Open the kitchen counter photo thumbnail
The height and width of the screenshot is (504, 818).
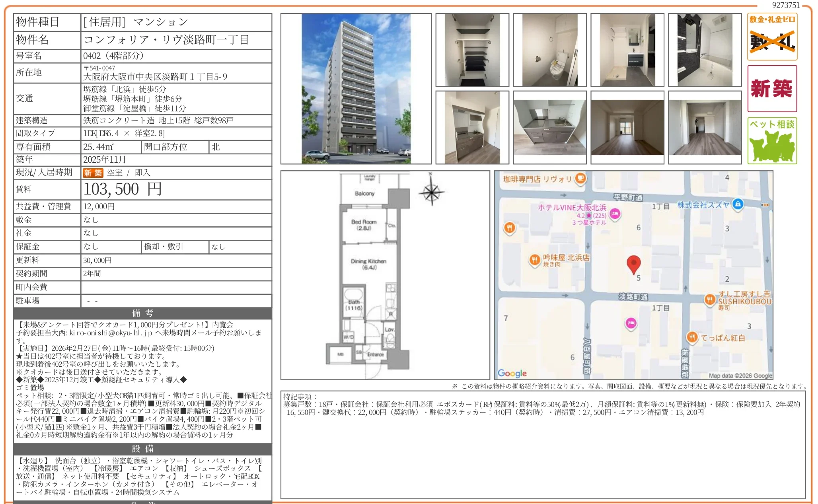[x=549, y=127]
